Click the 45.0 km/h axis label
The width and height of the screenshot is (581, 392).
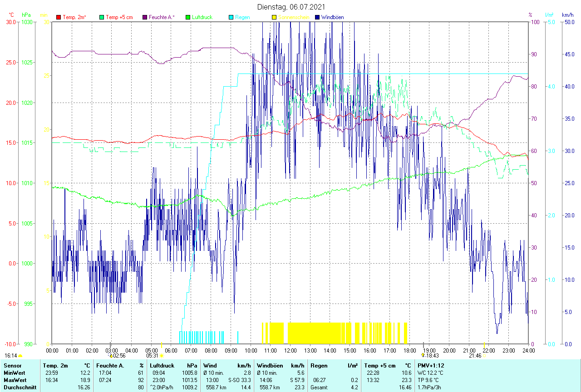568,54
